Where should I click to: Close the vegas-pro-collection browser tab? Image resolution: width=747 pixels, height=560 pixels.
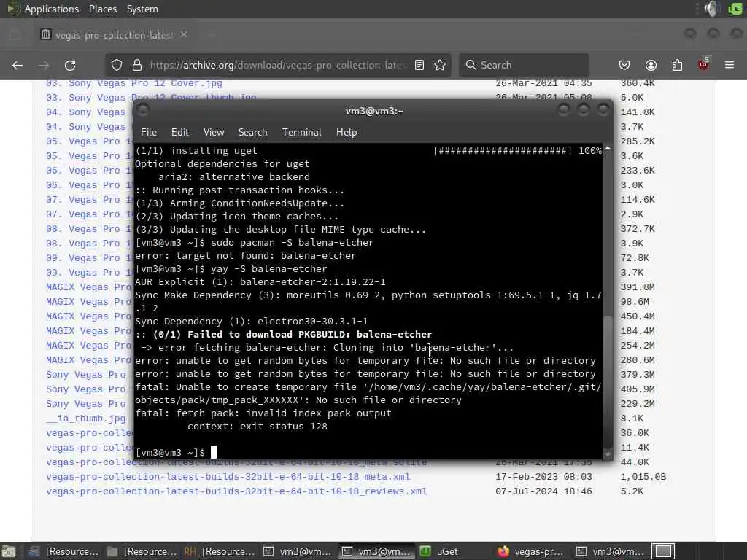click(184, 35)
